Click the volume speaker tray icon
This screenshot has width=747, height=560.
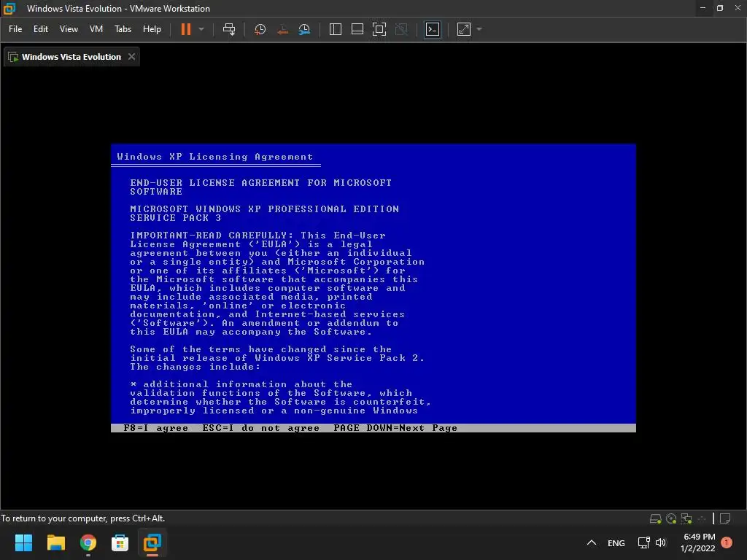661,542
